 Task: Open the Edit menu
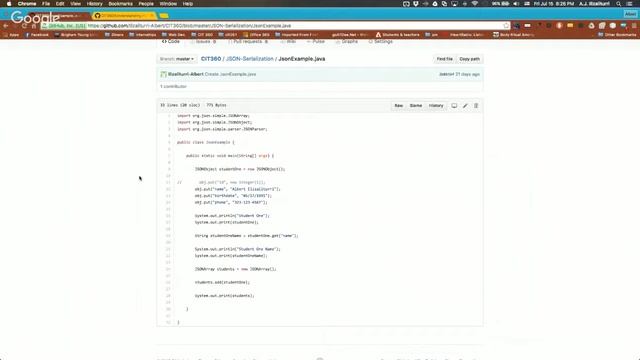pos(60,4)
